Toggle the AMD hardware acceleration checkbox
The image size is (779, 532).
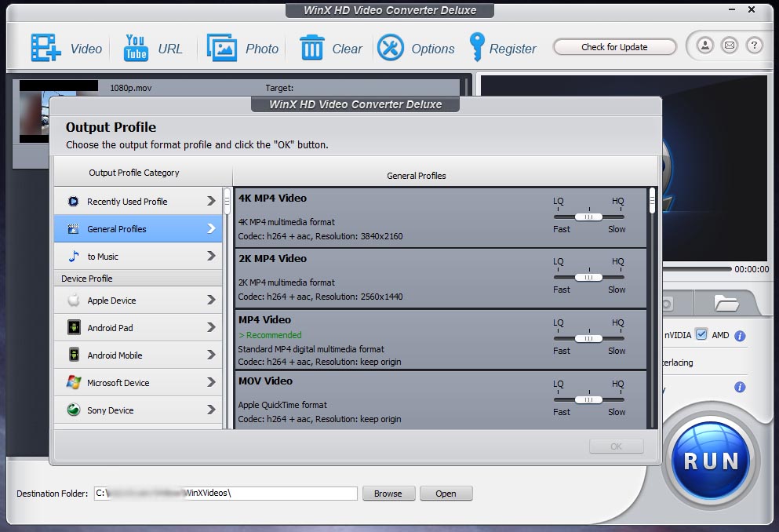click(701, 334)
